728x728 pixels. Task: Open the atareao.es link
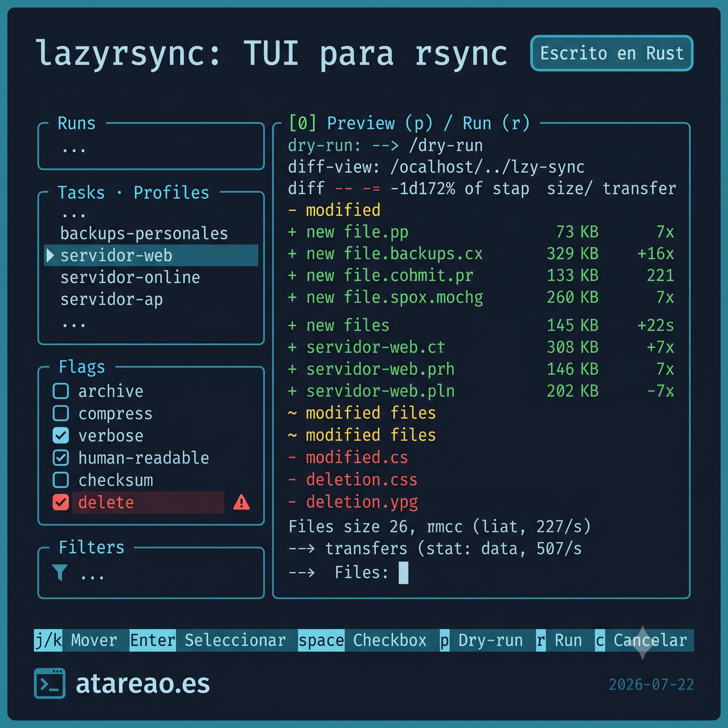pos(143,684)
